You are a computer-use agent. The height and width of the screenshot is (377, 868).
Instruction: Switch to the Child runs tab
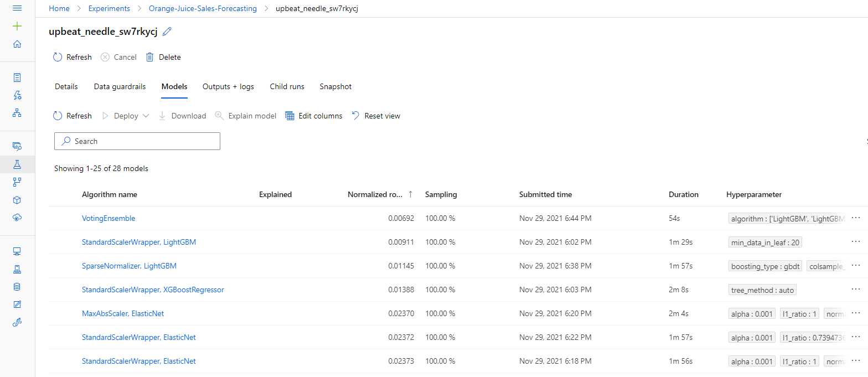287,86
